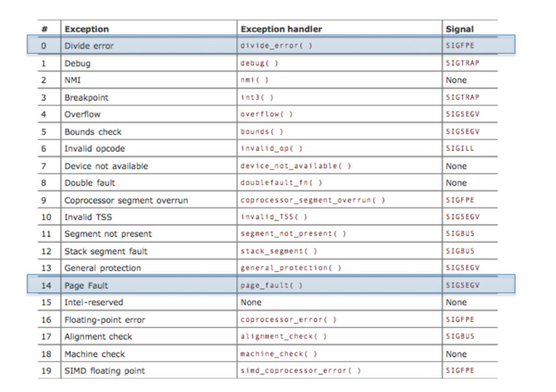
Task: Click the alignment_check( ) handler cell
Action: tap(284, 337)
